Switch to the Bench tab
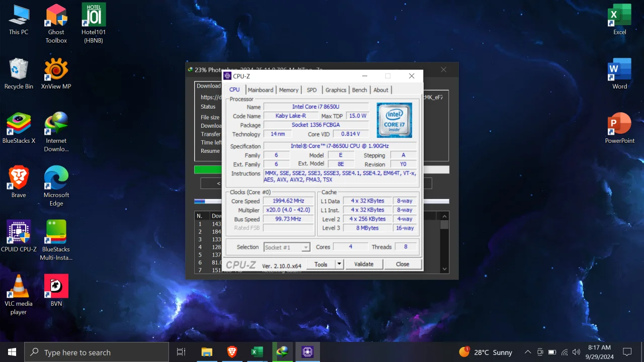Image resolution: width=644 pixels, height=362 pixels. click(359, 90)
